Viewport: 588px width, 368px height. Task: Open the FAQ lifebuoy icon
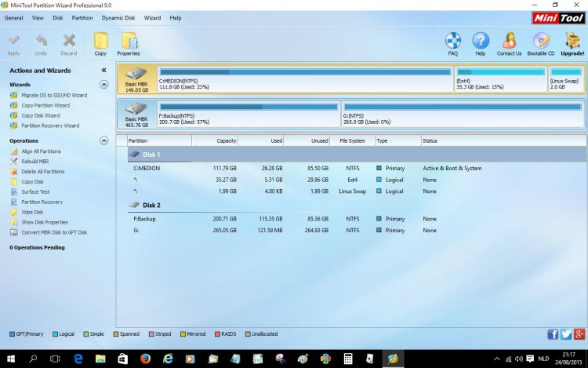[453, 41]
